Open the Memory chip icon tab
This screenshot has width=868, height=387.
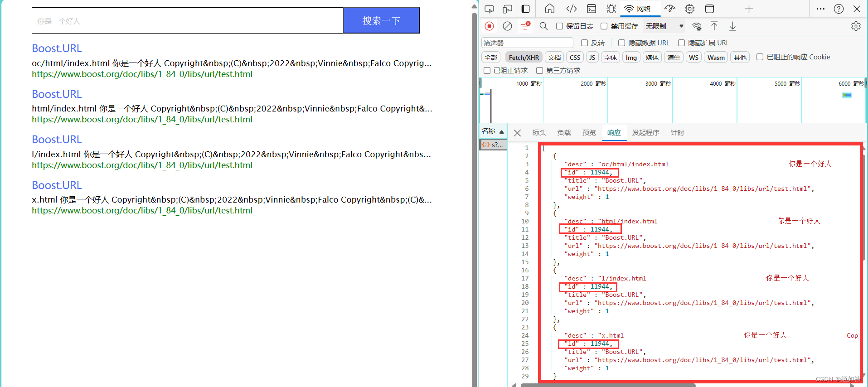point(689,9)
